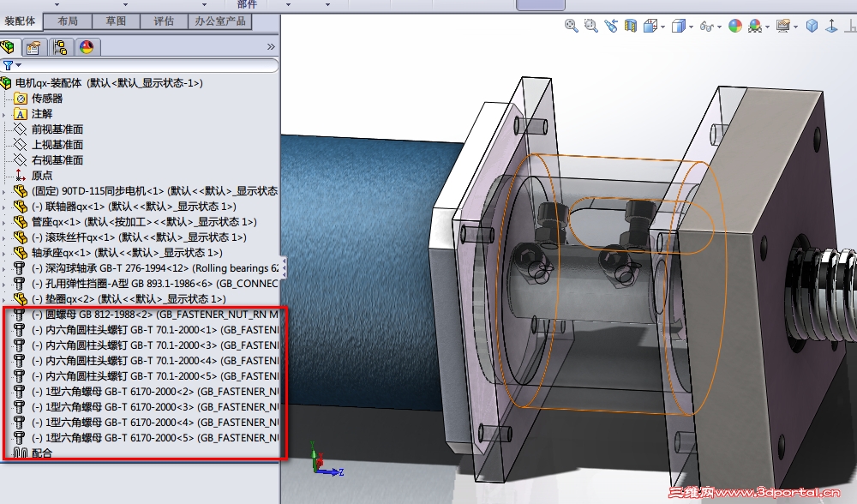Viewport: 857px width, 504px height.
Task: Switch to the 评估 tab
Action: click(x=164, y=21)
